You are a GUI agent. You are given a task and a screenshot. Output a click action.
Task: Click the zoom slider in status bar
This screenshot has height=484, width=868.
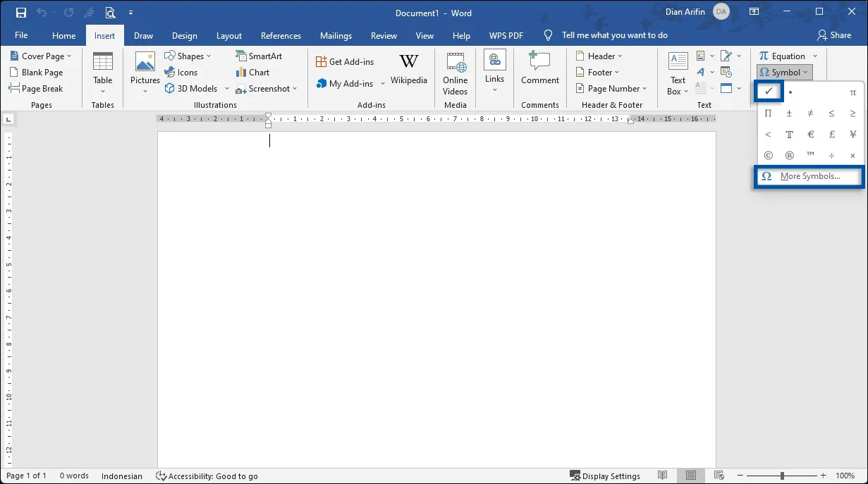point(781,476)
